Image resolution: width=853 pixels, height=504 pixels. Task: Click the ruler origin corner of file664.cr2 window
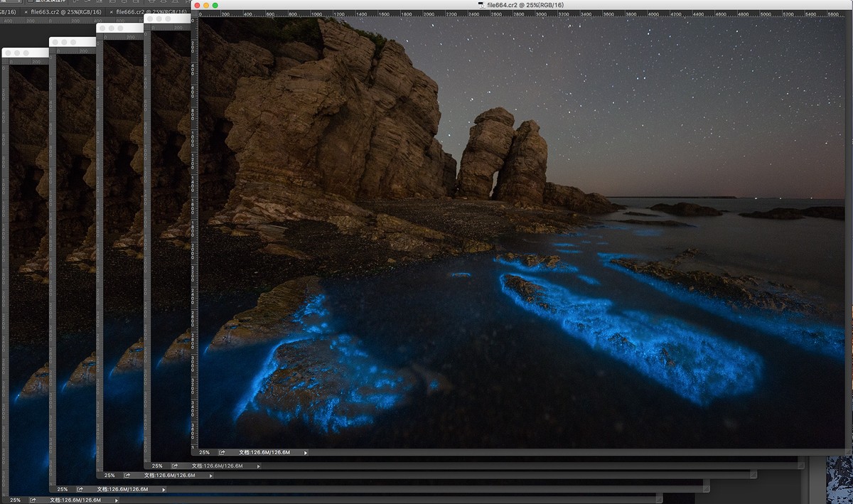click(195, 14)
